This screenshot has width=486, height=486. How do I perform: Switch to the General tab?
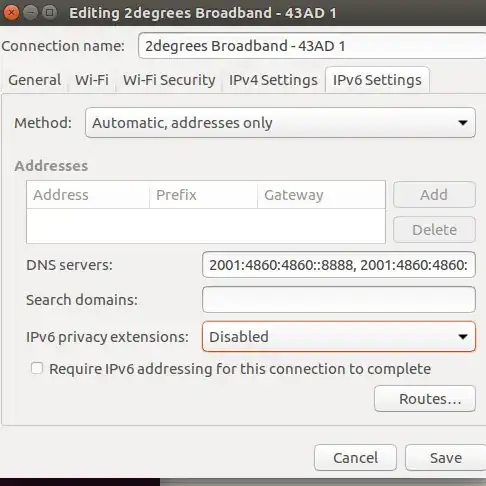coord(35,80)
